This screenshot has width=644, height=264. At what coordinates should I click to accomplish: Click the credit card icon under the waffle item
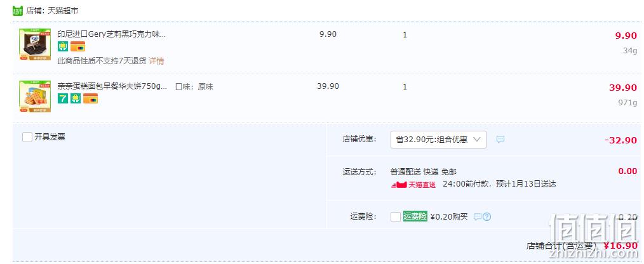point(90,98)
